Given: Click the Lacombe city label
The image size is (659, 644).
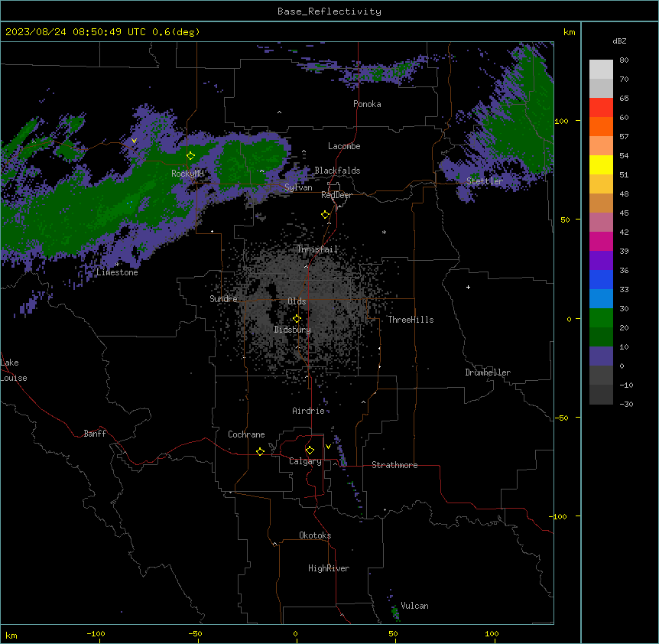Looking at the screenshot, I should 344,146.
